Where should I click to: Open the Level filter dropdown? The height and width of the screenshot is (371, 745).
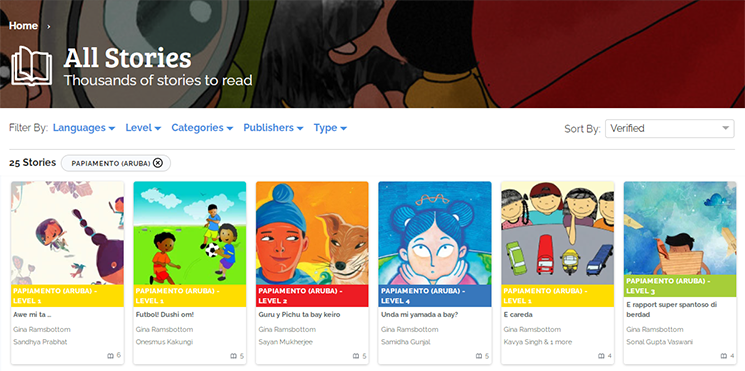coord(143,128)
